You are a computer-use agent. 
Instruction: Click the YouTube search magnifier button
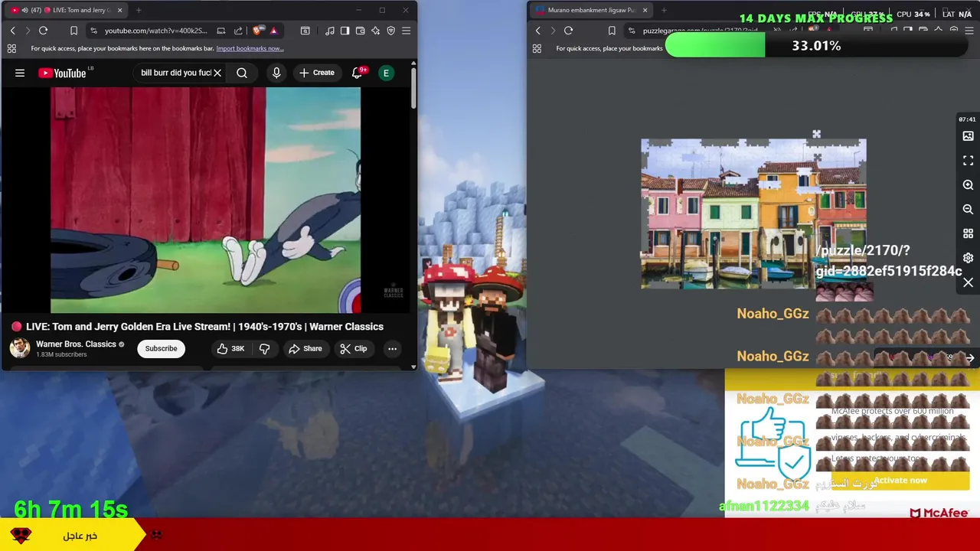pyautogui.click(x=242, y=73)
